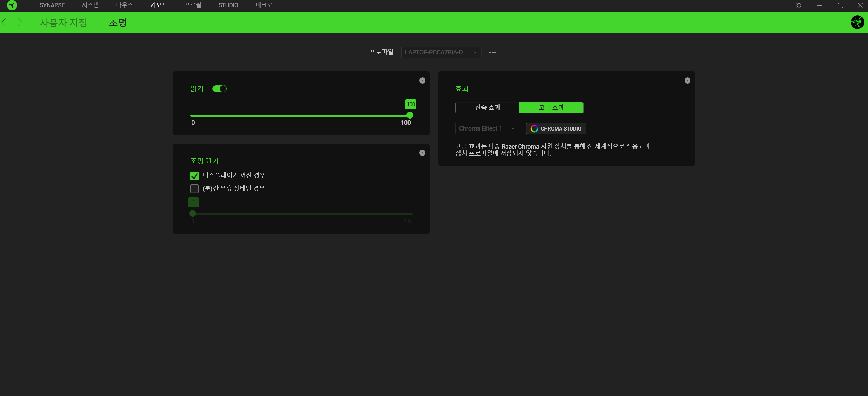Open help icon in the 조명 끄기 panel

pyautogui.click(x=422, y=153)
